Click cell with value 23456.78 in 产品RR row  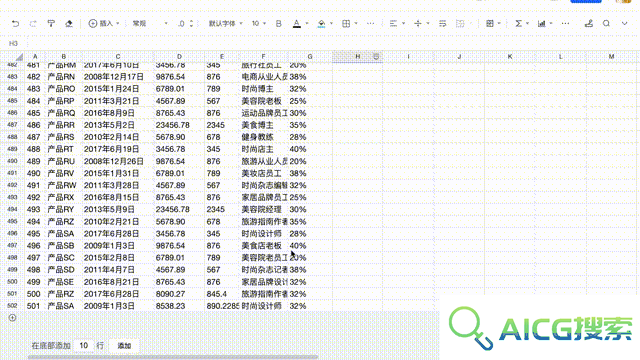[x=179, y=125]
